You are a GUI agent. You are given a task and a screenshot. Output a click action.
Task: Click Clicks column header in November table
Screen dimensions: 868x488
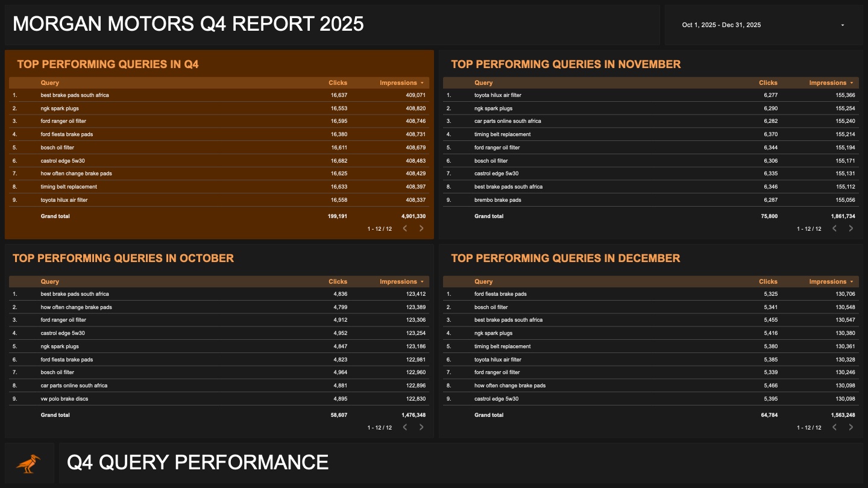768,83
